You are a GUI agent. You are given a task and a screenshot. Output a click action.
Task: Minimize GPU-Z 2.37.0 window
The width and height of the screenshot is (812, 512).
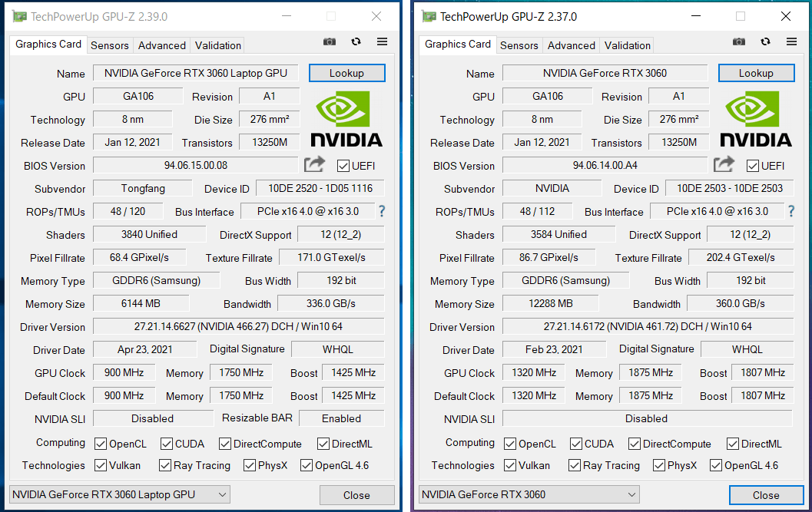coord(696,17)
